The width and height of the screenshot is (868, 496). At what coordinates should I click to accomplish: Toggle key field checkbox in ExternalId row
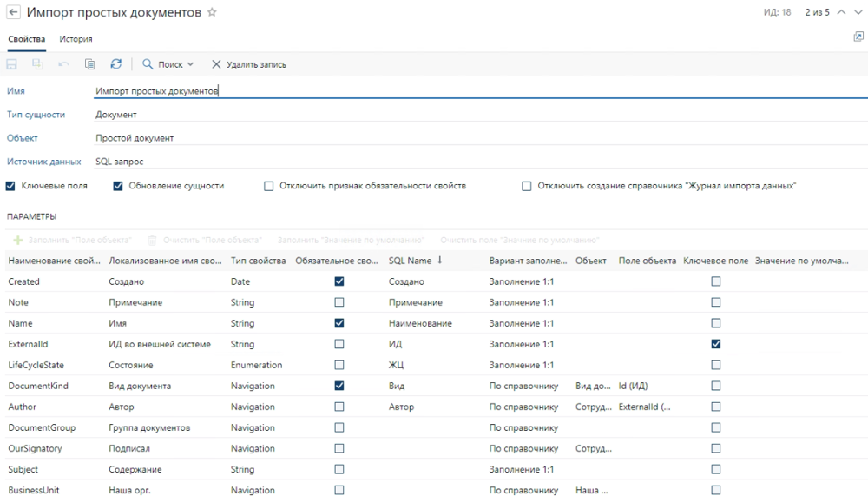point(716,344)
